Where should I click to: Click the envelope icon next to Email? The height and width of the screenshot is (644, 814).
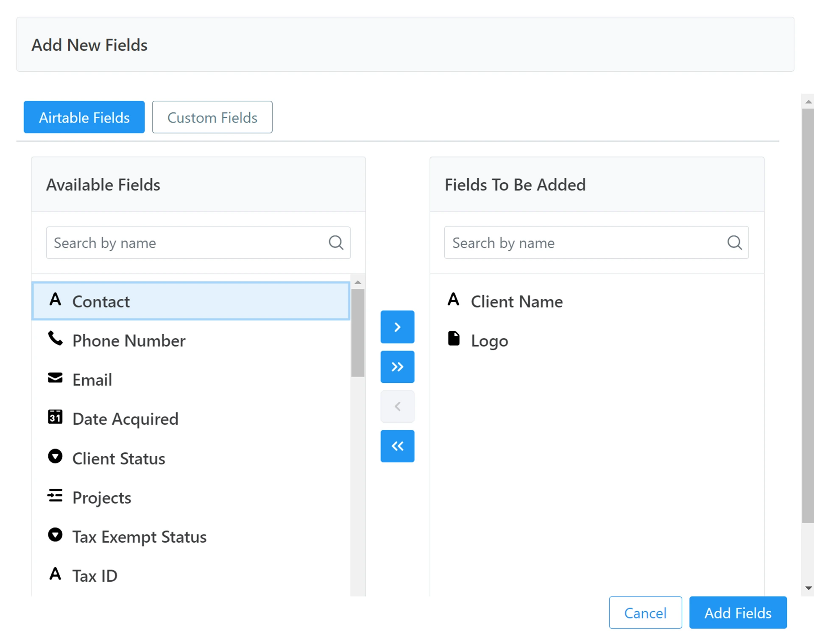tap(55, 378)
